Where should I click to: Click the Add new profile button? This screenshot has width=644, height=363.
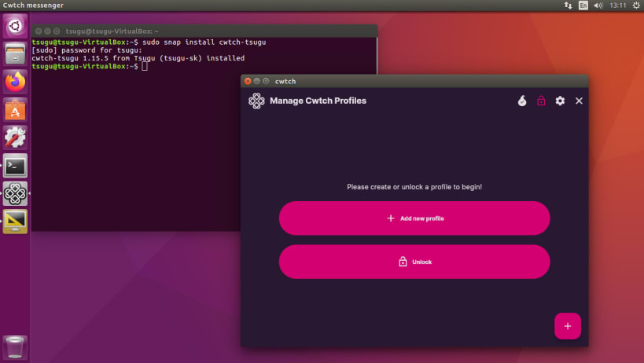click(414, 218)
